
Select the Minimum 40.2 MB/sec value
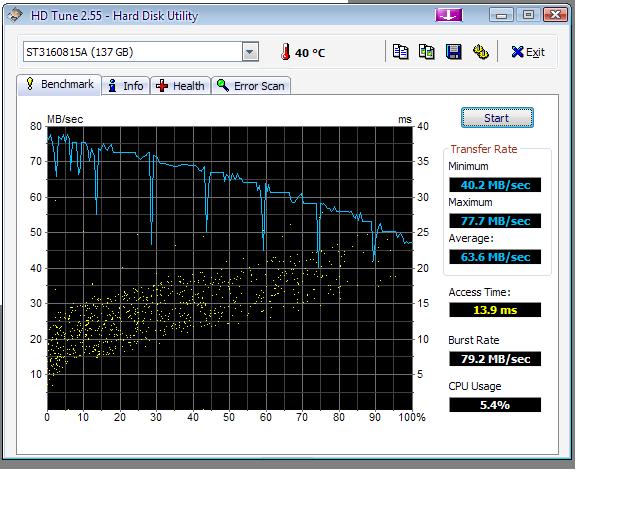pyautogui.click(x=495, y=185)
